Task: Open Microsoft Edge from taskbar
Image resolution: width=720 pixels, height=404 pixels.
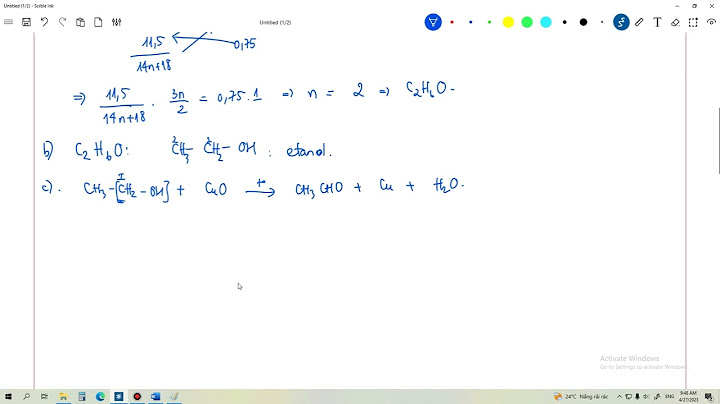Action: 100,396
